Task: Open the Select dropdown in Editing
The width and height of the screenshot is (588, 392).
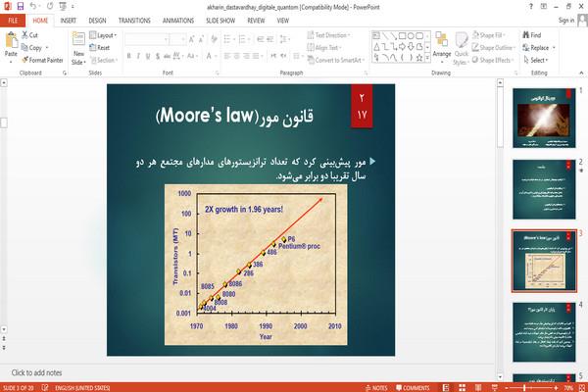Action: coord(536,60)
